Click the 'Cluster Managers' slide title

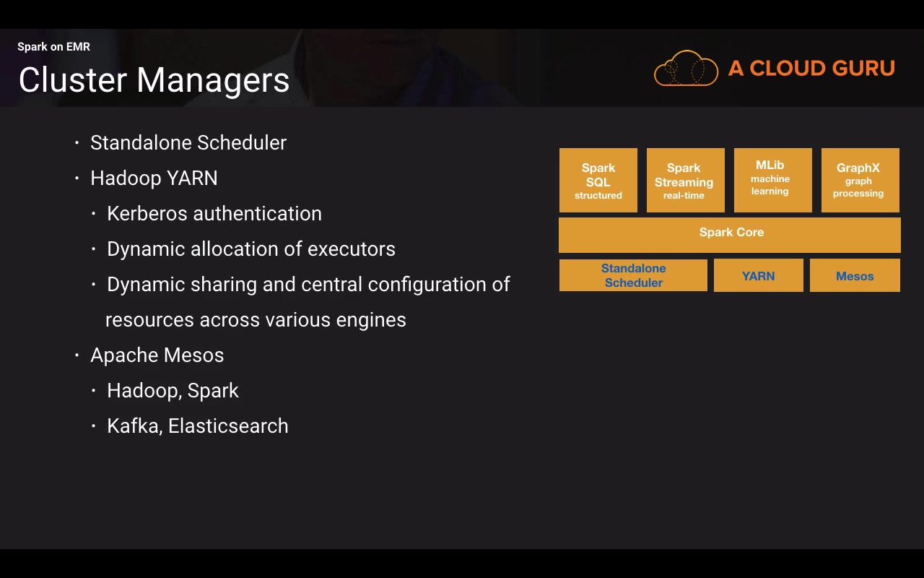point(154,79)
